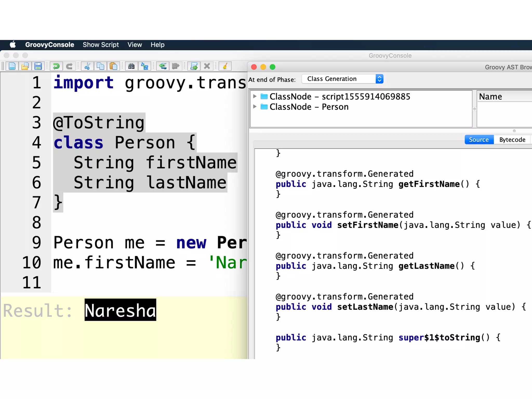Open the View menu
Screen dimensions: 532x399
tap(135, 45)
